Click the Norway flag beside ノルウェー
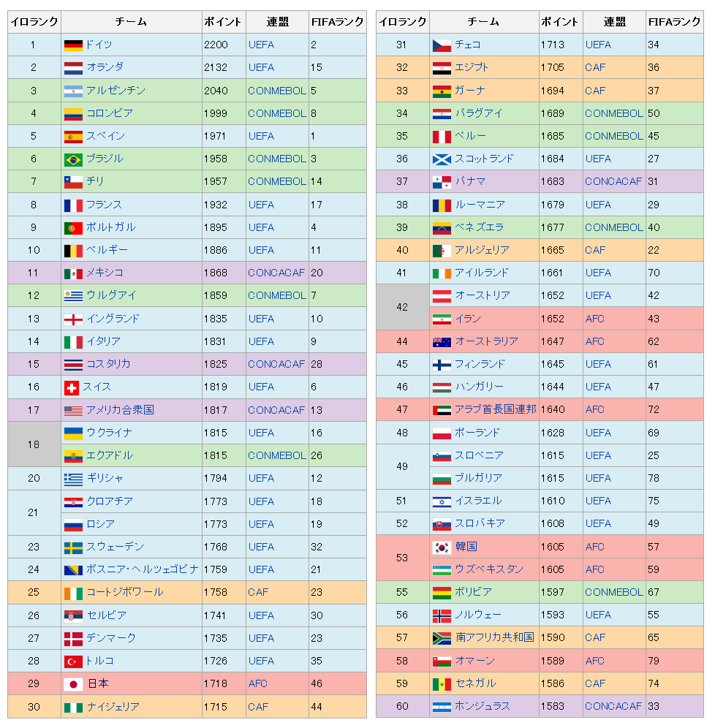The width and height of the screenshot is (715, 728). (442, 615)
